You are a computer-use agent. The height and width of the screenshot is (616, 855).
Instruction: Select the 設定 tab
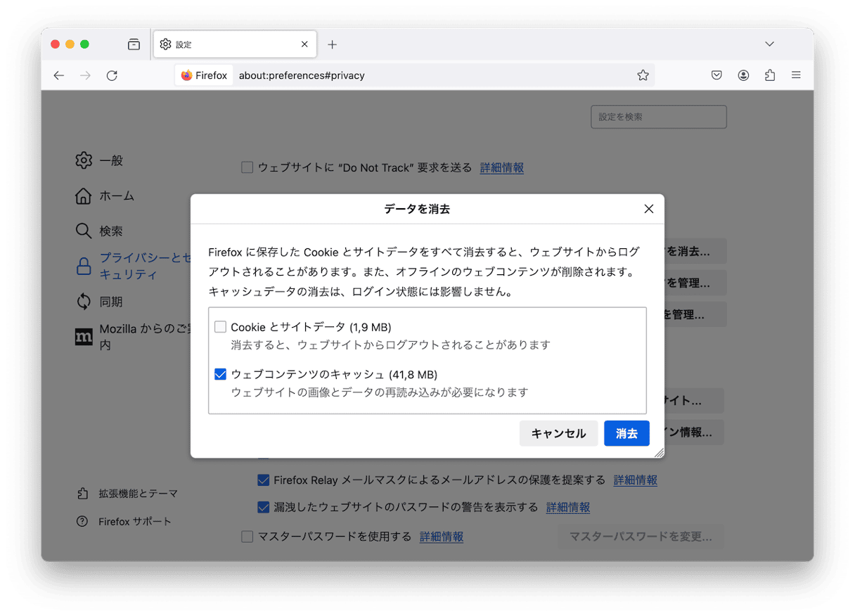[225, 44]
